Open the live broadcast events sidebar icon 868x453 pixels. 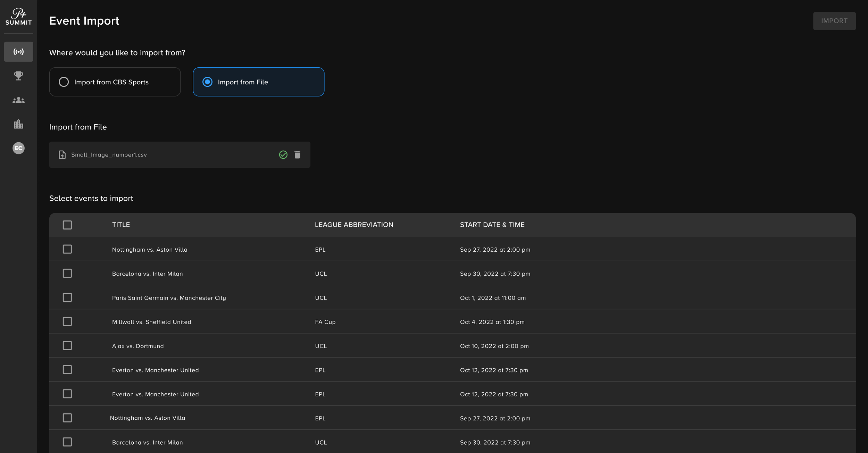coord(18,52)
